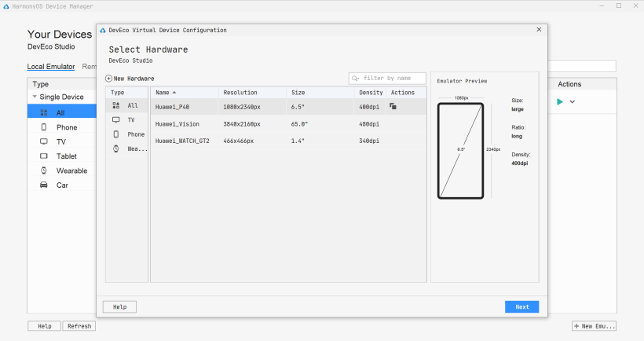Screen dimensions: 644x341
Task: Start emulator with green play icon
Action: [560, 101]
